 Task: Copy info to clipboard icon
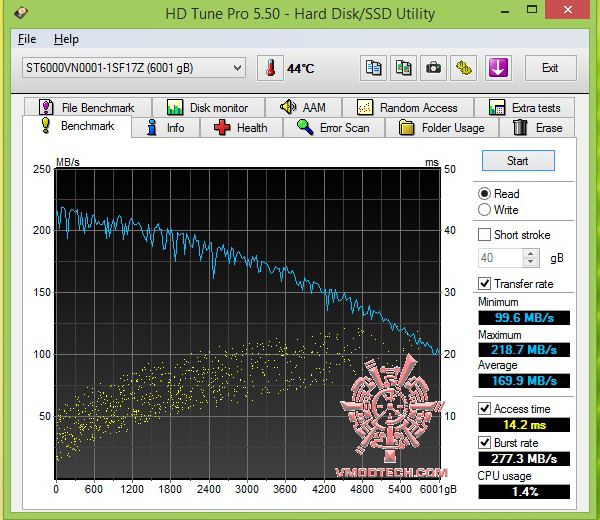pos(373,68)
